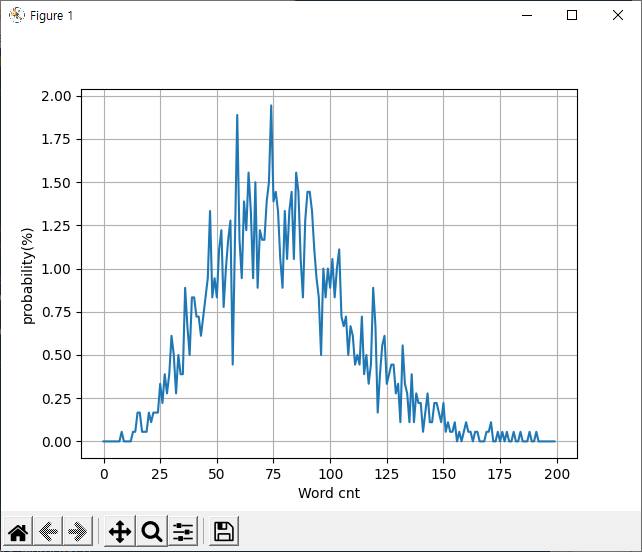
Task: Click the '150' x-axis tick label
Action: tap(443, 474)
